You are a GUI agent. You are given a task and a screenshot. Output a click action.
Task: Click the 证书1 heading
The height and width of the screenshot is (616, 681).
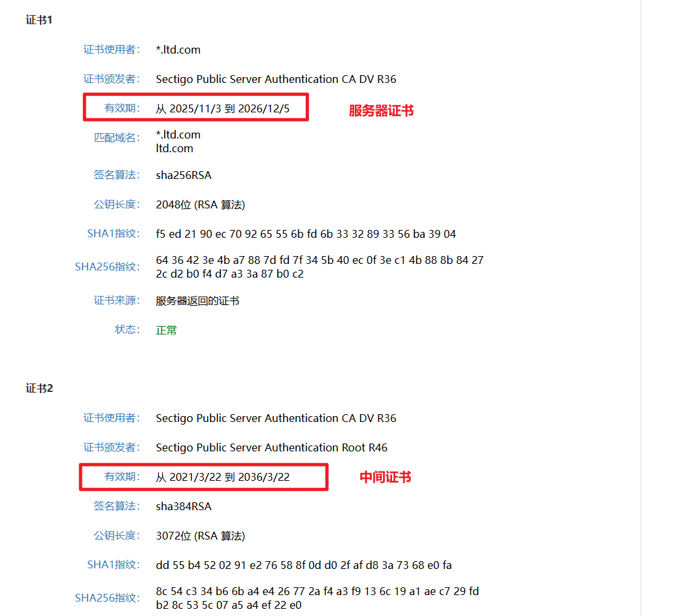tap(39, 20)
